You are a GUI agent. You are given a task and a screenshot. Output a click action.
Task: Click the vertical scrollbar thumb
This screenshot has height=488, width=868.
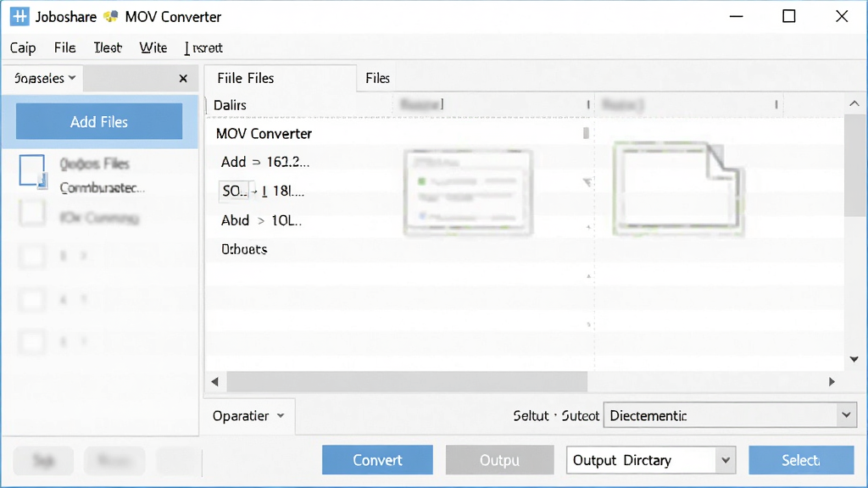[854, 166]
